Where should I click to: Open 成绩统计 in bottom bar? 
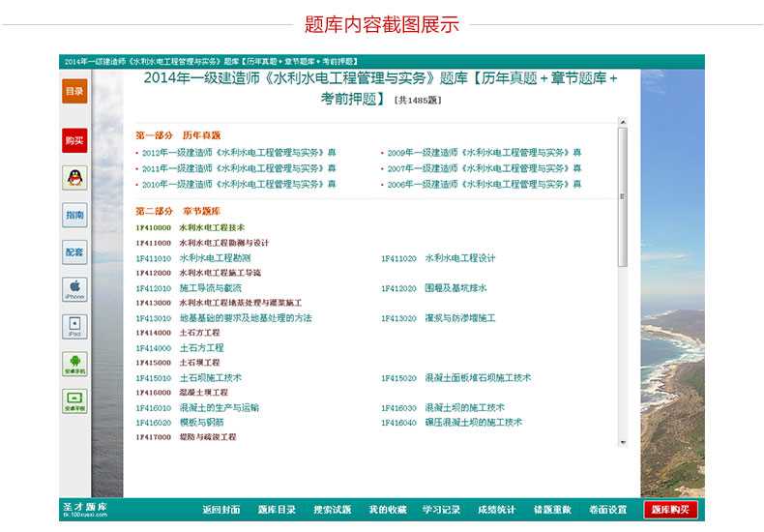pos(497,510)
